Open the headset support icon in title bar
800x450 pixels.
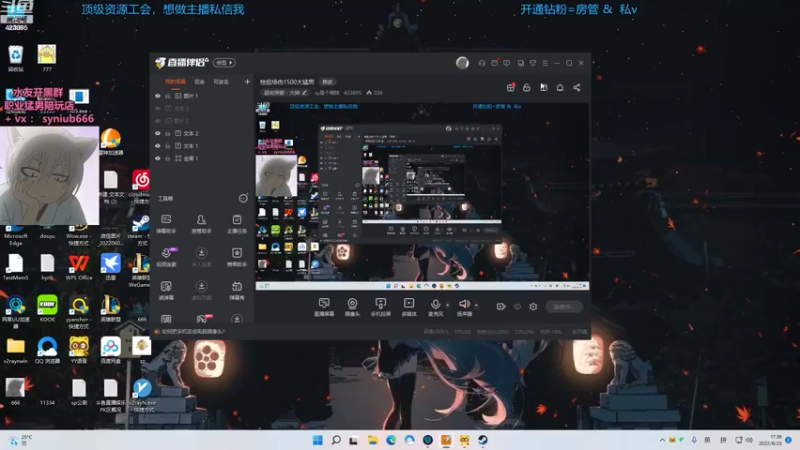click(x=482, y=63)
